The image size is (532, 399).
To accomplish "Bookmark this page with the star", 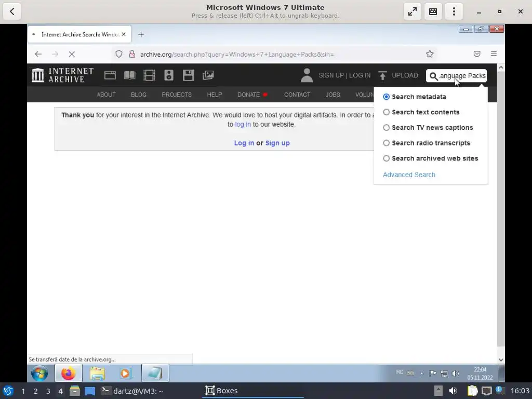I will coord(430,54).
